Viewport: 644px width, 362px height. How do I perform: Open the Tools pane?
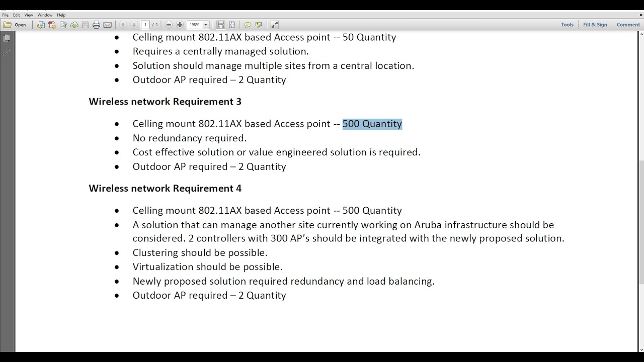coord(567,25)
